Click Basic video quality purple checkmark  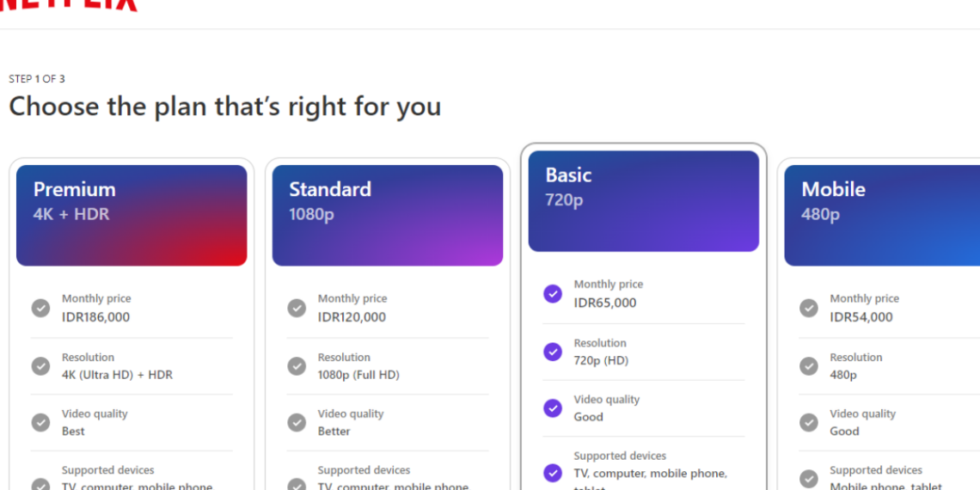coord(553,408)
